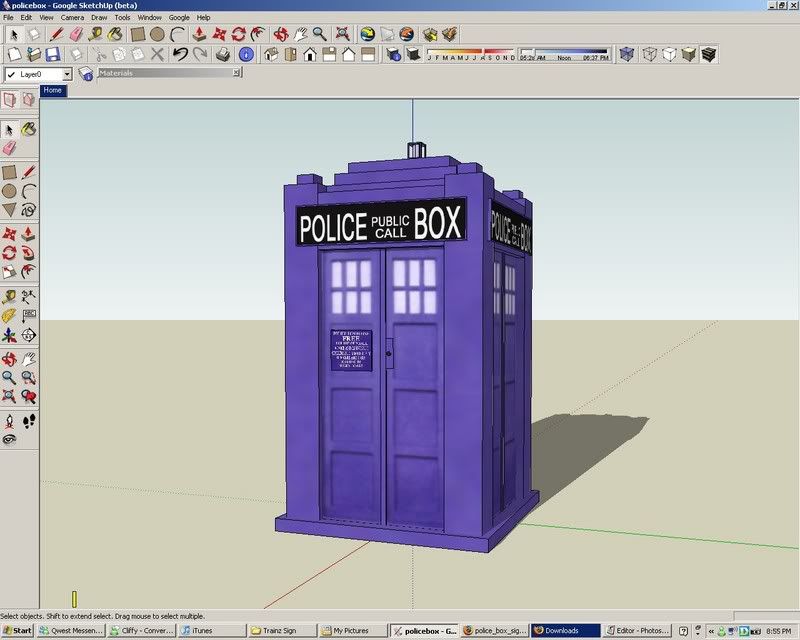The width and height of the screenshot is (800, 640).
Task: Toggle shadows display button
Action: 413,54
